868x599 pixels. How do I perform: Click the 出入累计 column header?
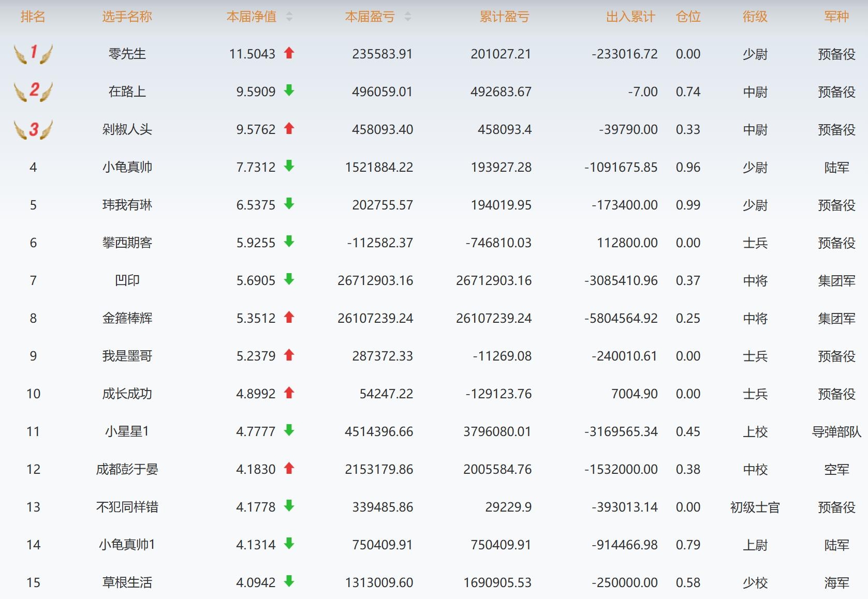tap(630, 17)
